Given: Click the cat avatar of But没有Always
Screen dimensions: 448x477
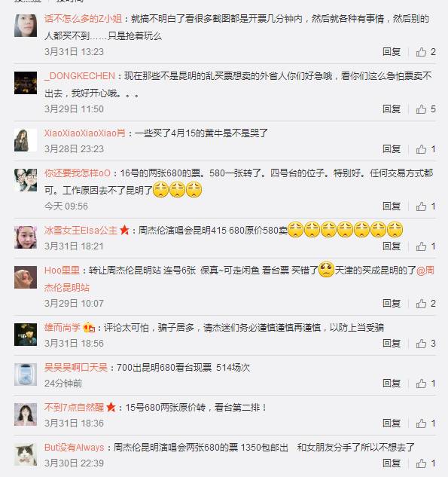Looking at the screenshot, I should 26,454.
